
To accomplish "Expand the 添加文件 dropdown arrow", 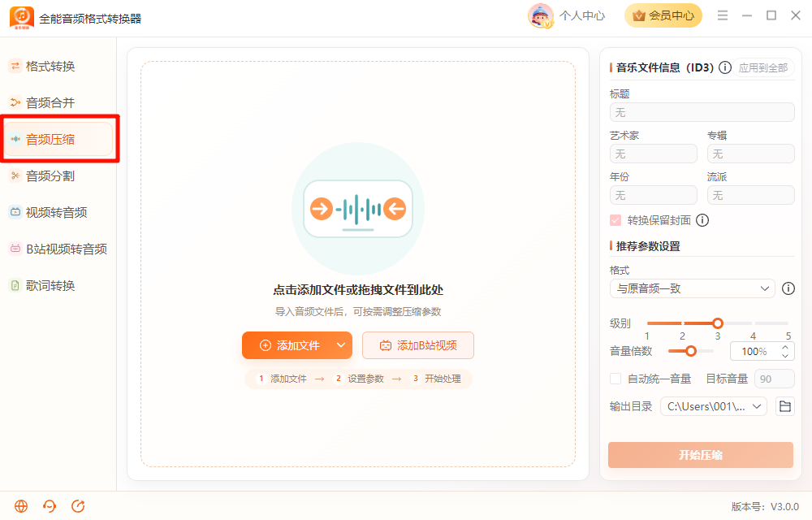I will coord(341,345).
